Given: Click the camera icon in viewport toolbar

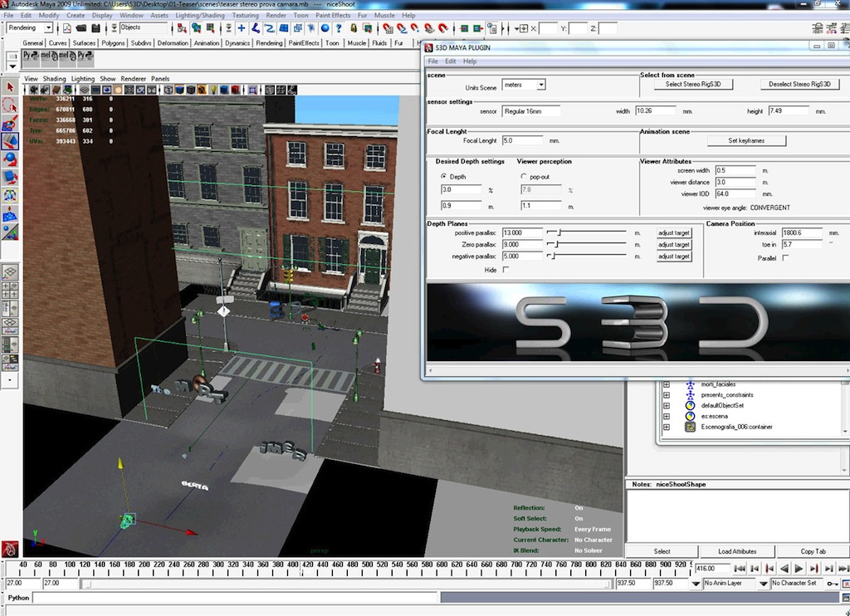Looking at the screenshot, I should (x=34, y=90).
